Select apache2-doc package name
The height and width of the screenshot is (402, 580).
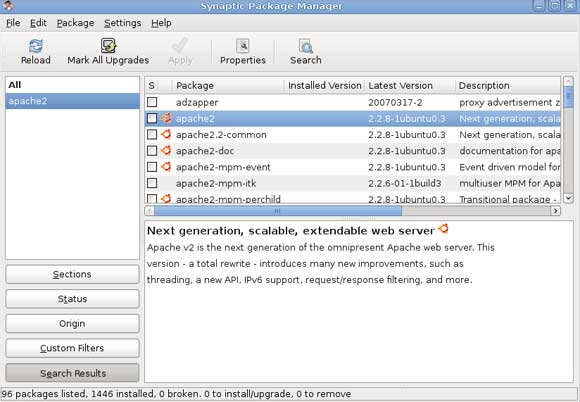(205, 151)
